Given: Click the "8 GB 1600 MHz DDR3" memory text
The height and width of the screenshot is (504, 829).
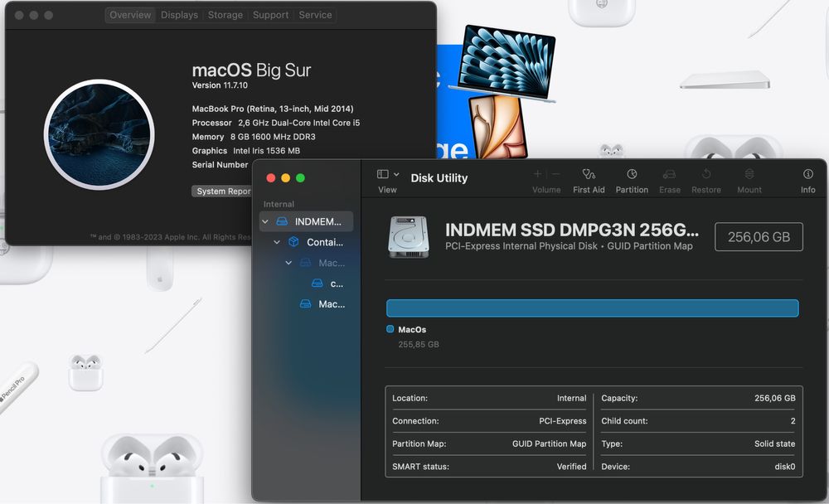Looking at the screenshot, I should click(x=273, y=137).
